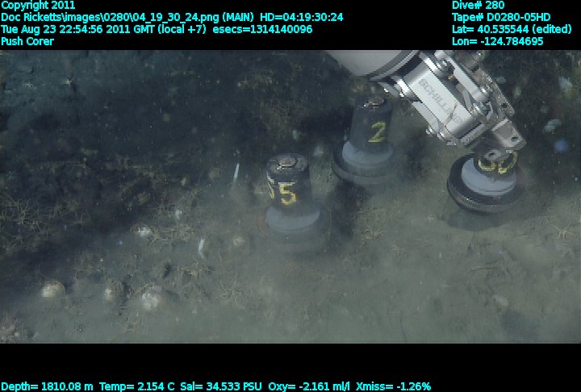
Task: Click the Lon= -124.784695 readout
Action: [498, 41]
